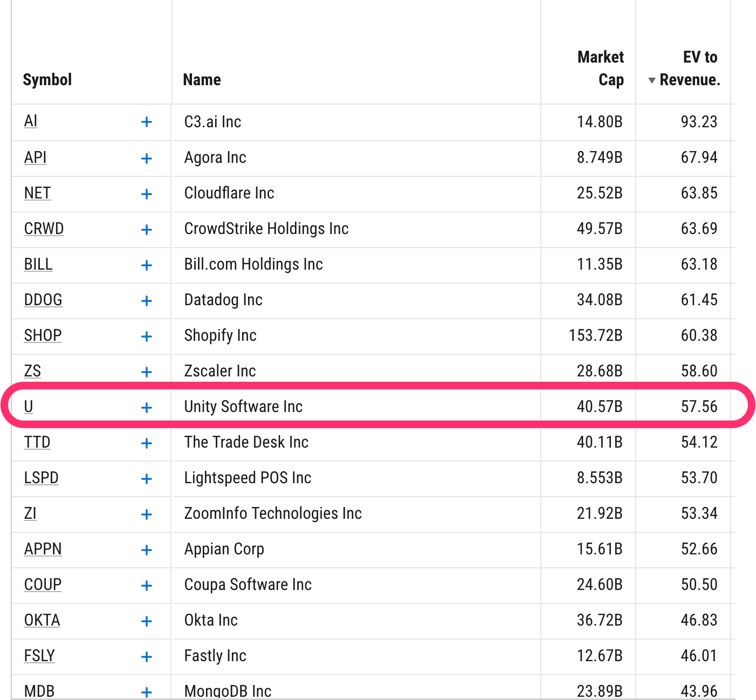Open the FSLY ticker link
This screenshot has height=700, width=756.
[39, 656]
